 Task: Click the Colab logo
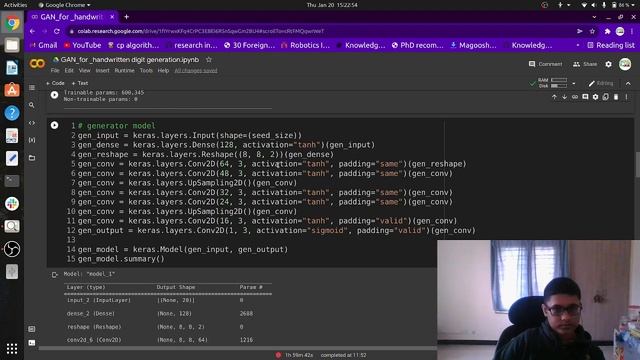coord(37,64)
